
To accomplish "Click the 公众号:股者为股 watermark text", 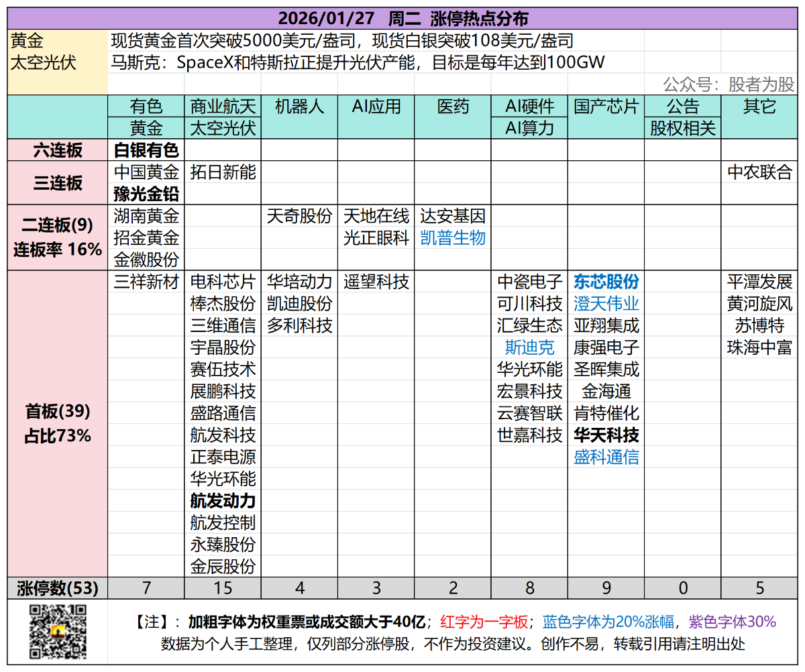I will pos(729,85).
